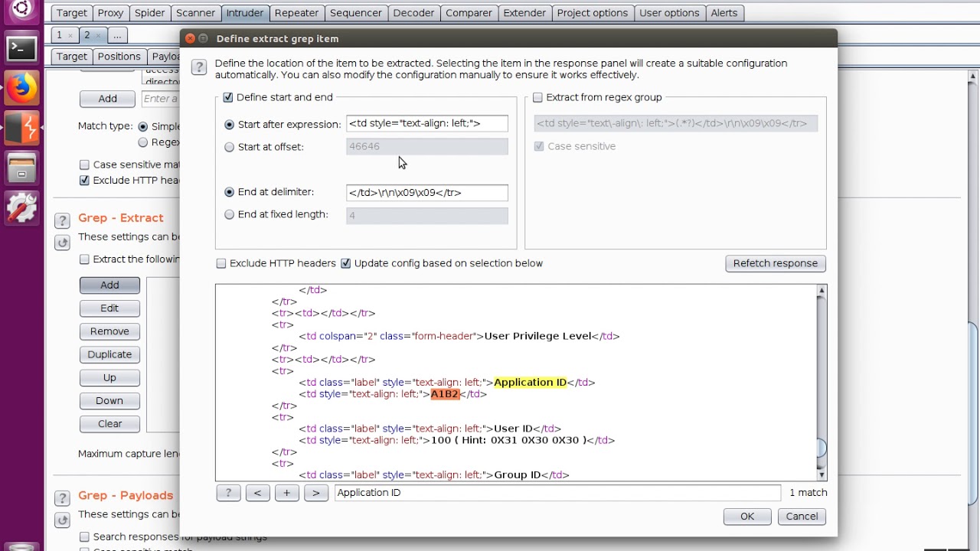
Task: Click the Grep - Extract help icon
Action: pyautogui.click(x=62, y=221)
